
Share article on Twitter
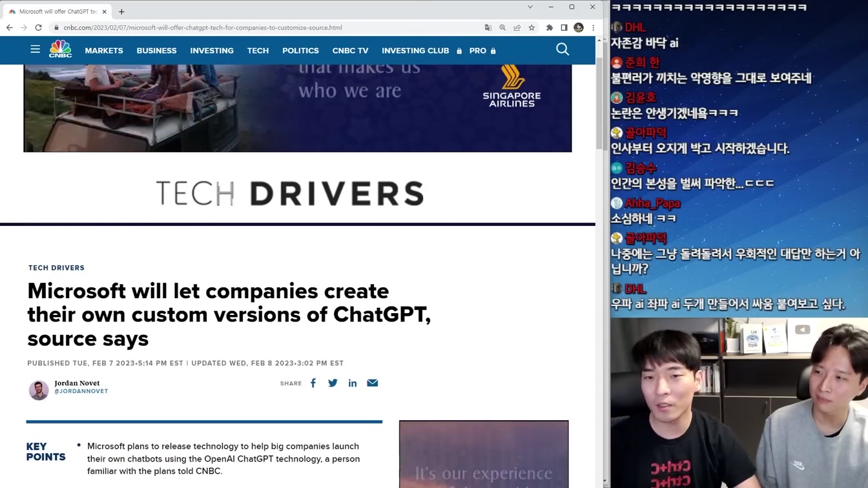tap(333, 383)
